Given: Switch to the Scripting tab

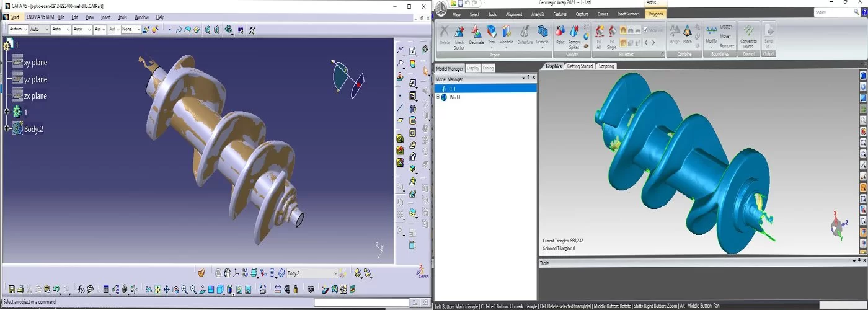Looking at the screenshot, I should point(606,66).
